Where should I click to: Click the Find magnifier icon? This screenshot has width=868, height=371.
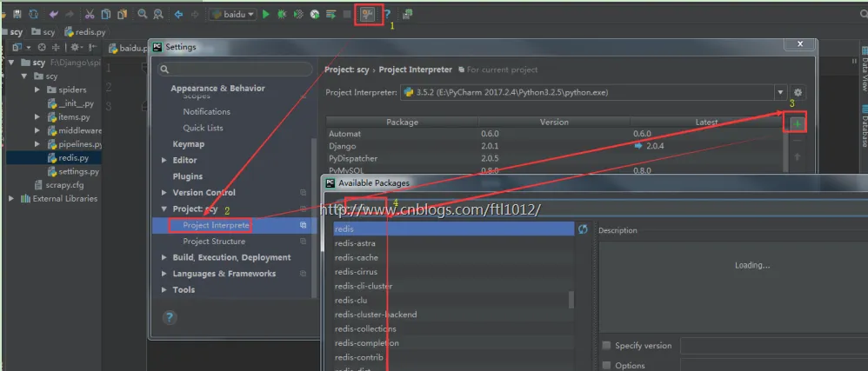pos(143,15)
